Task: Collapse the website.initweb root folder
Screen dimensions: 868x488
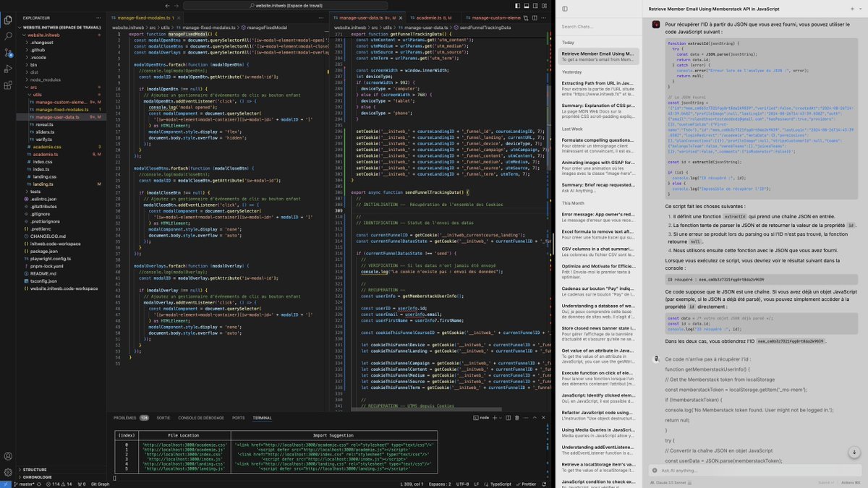Action: pyautogui.click(x=43, y=35)
